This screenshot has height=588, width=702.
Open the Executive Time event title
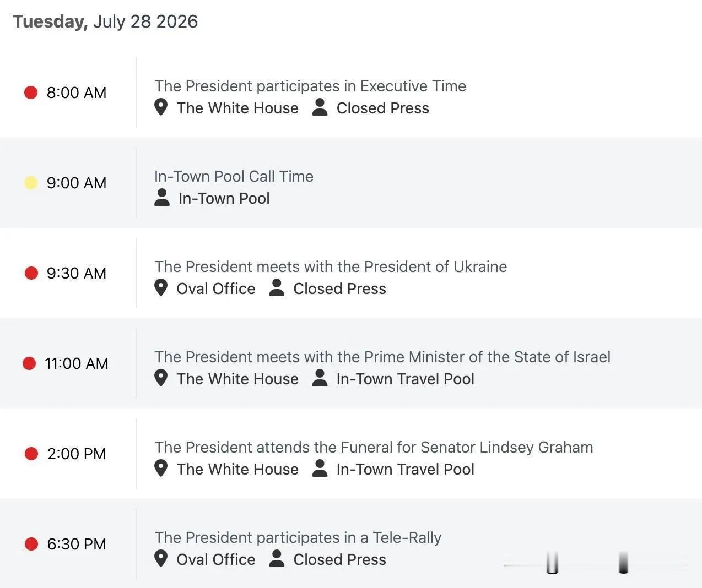tap(310, 86)
